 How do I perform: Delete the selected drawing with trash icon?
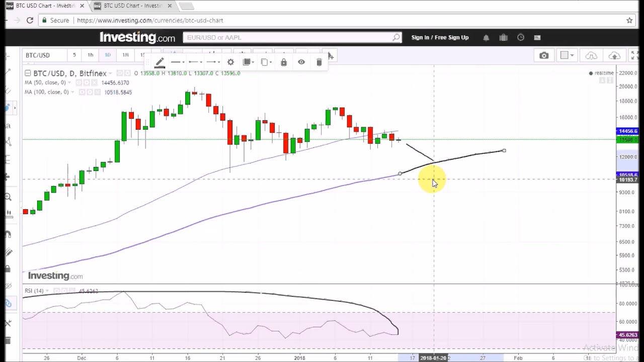click(x=319, y=62)
